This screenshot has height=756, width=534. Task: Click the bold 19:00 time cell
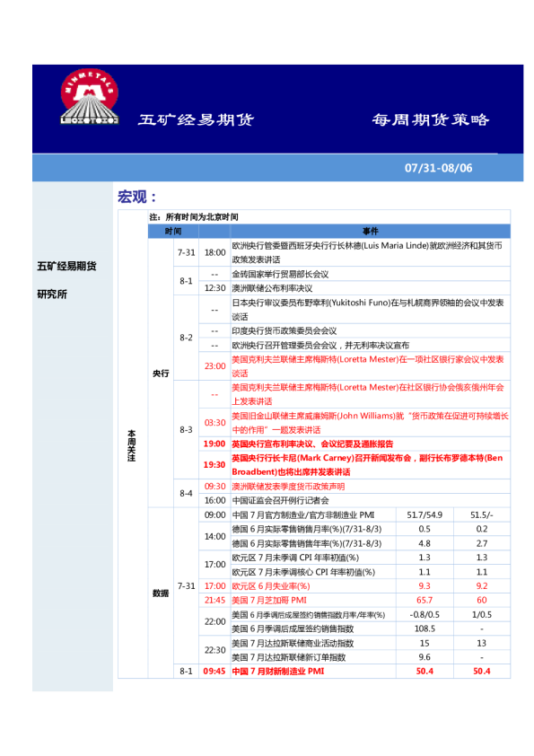click(x=214, y=444)
